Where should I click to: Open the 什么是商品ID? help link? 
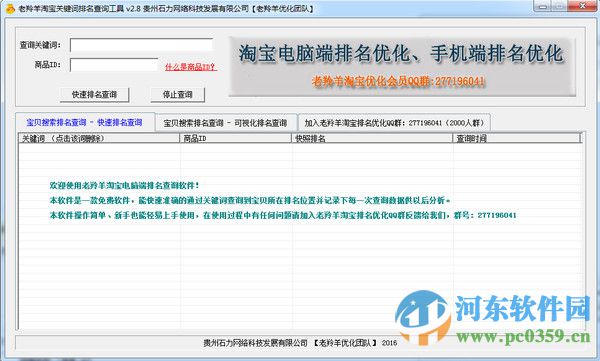(191, 67)
